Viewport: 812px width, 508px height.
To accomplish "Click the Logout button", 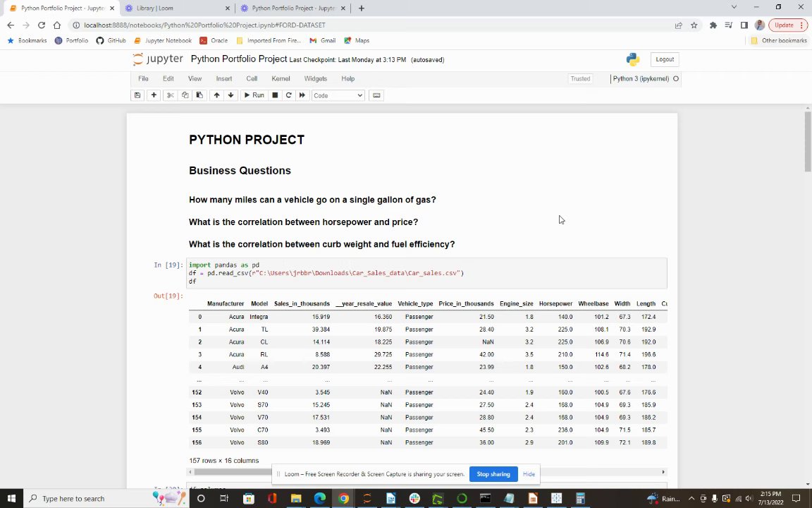I will 665,59.
